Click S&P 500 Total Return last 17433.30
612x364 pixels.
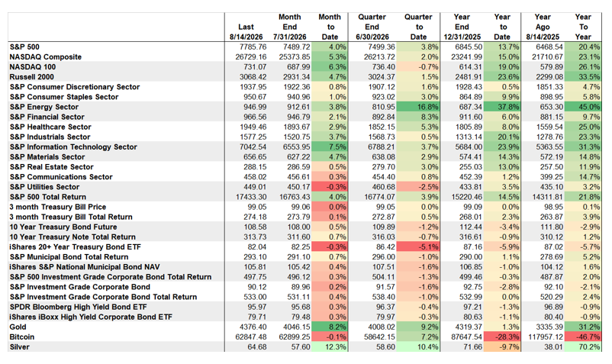251,197
